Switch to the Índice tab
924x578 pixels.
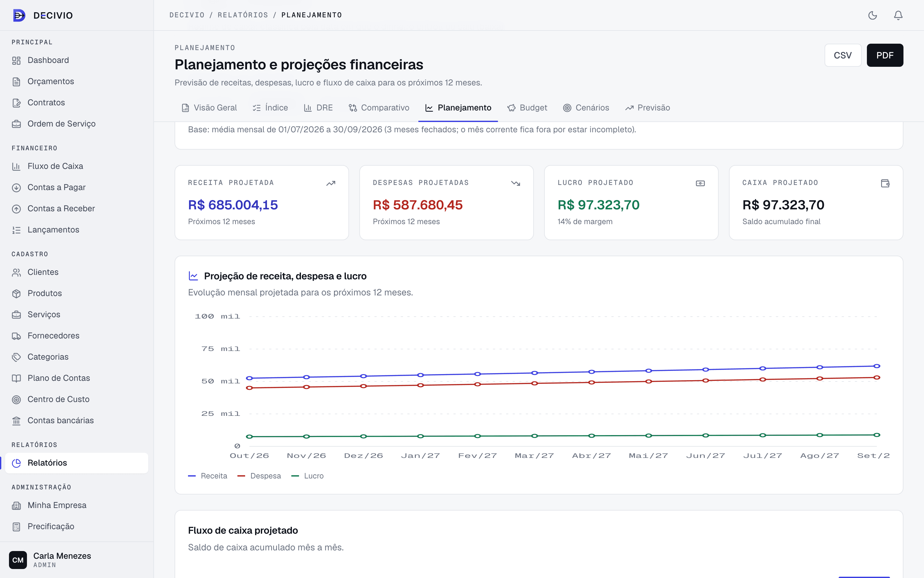(270, 108)
